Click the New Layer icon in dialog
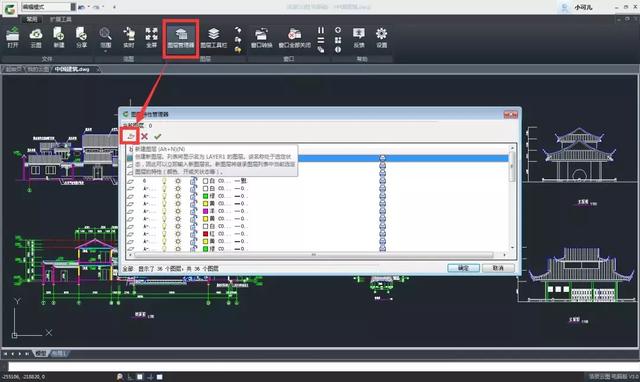 (x=130, y=136)
